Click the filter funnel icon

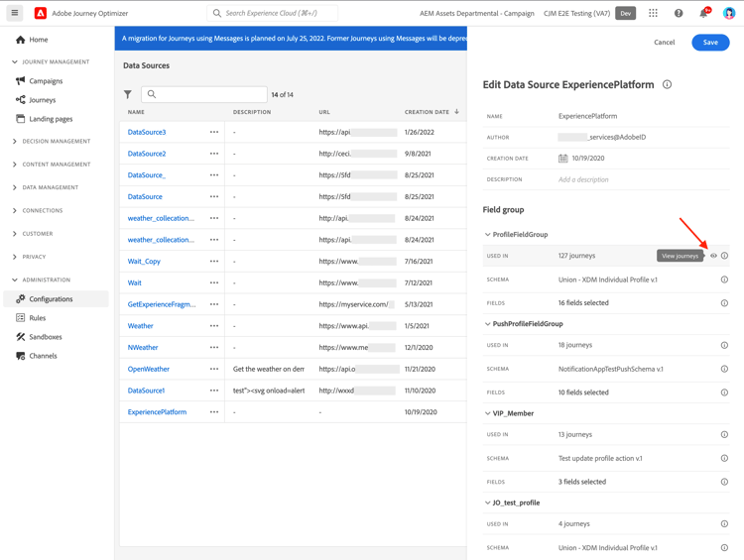128,94
